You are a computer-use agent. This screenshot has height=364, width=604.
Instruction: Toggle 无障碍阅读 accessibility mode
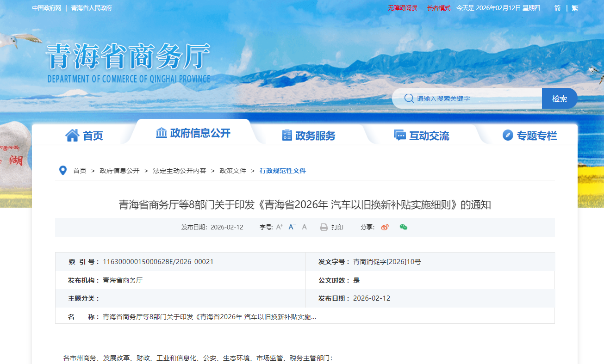point(402,8)
